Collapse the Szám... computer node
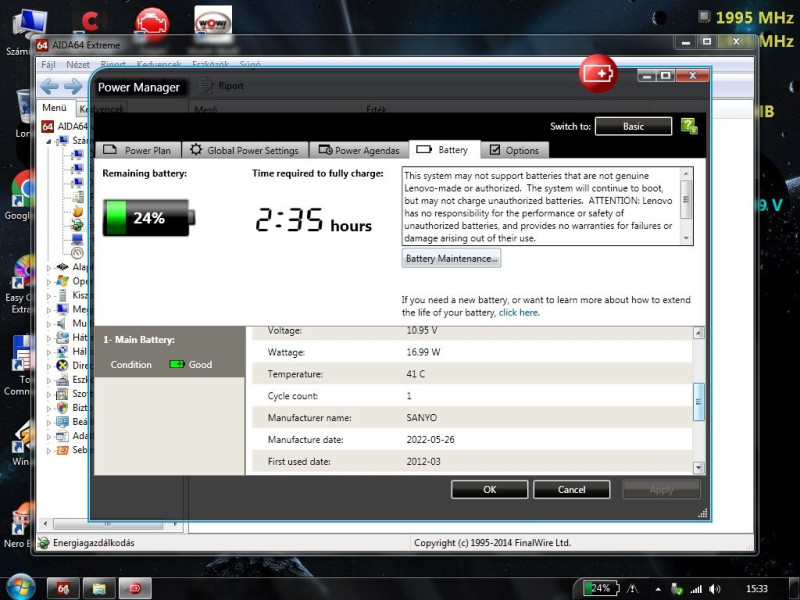 pyautogui.click(x=49, y=141)
